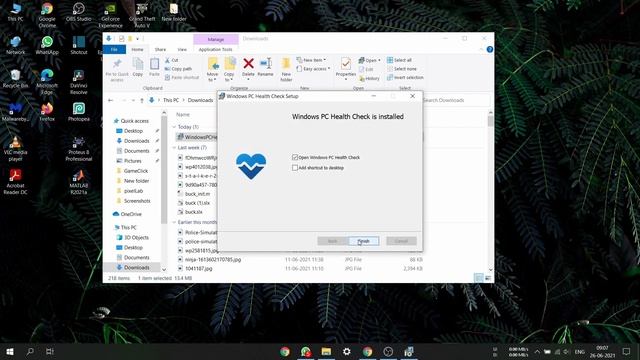Open Acrobat Reader DC shortcut
The height and width of the screenshot is (360, 640).
(16, 182)
